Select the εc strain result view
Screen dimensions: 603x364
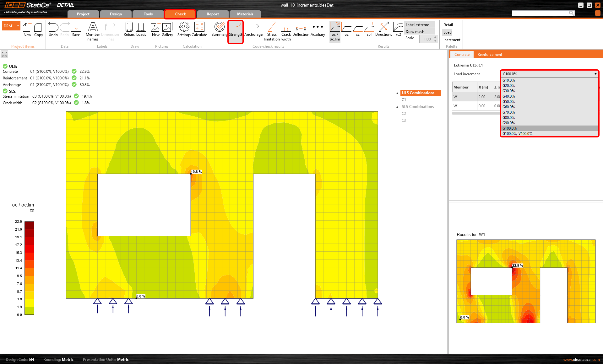(x=357, y=30)
